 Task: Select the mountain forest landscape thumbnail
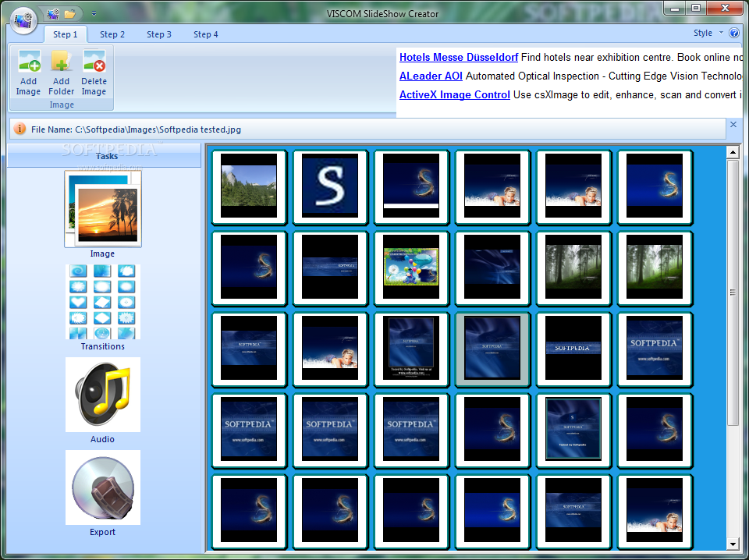pos(249,186)
